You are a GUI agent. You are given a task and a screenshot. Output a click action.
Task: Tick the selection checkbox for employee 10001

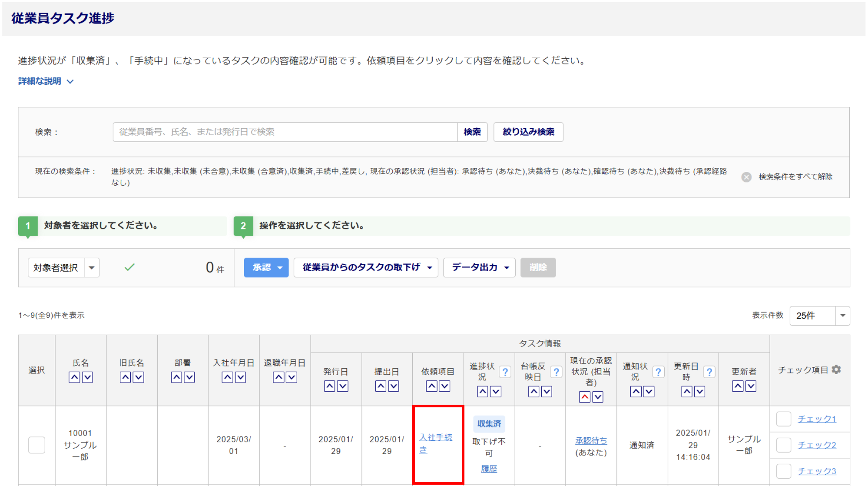pyautogui.click(x=36, y=445)
